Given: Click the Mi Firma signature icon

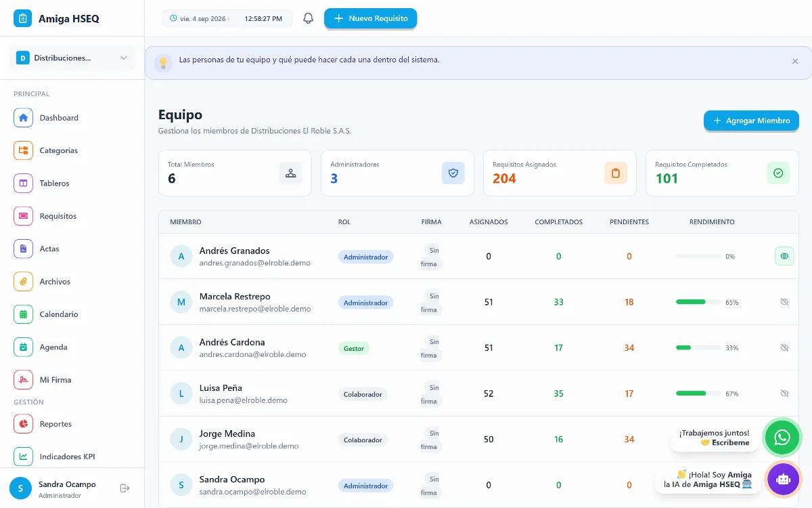Looking at the screenshot, I should pyautogui.click(x=23, y=380).
